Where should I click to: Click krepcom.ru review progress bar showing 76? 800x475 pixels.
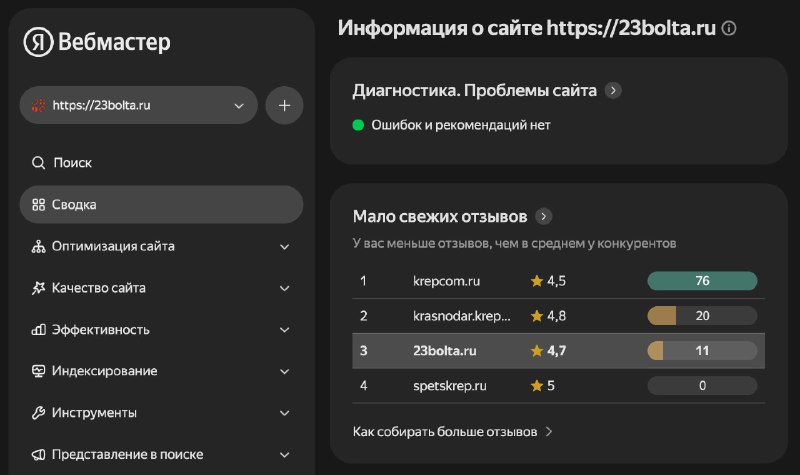(x=702, y=281)
